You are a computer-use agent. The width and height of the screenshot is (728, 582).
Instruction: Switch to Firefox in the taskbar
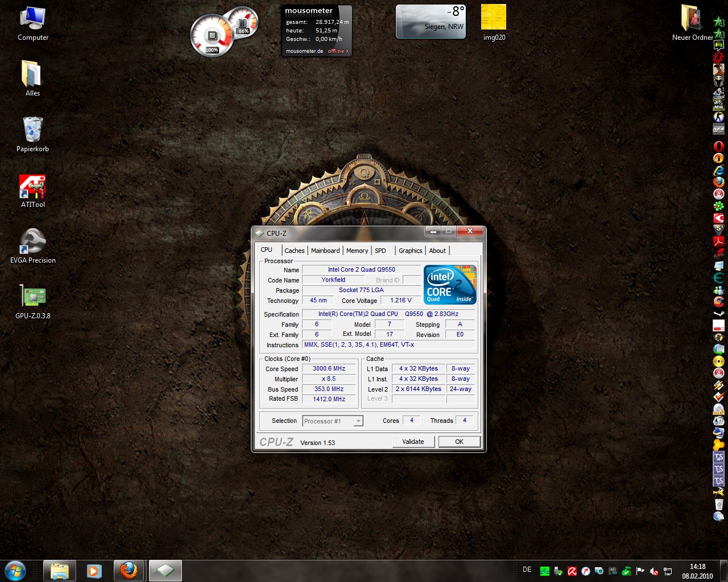click(129, 571)
